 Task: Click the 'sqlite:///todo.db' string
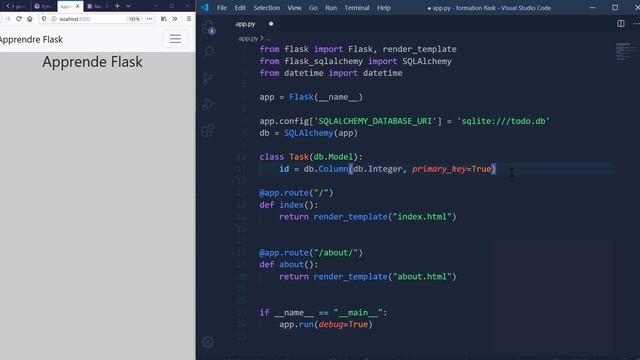point(503,121)
